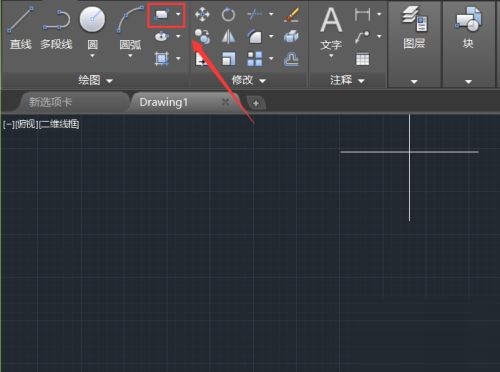
Task: Activate the Scale tool
Action: 229,59
